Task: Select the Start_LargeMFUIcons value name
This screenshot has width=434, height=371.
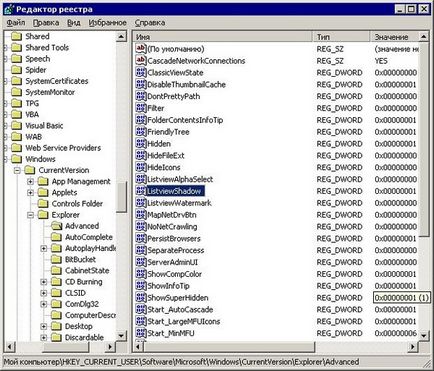Action: (184, 321)
